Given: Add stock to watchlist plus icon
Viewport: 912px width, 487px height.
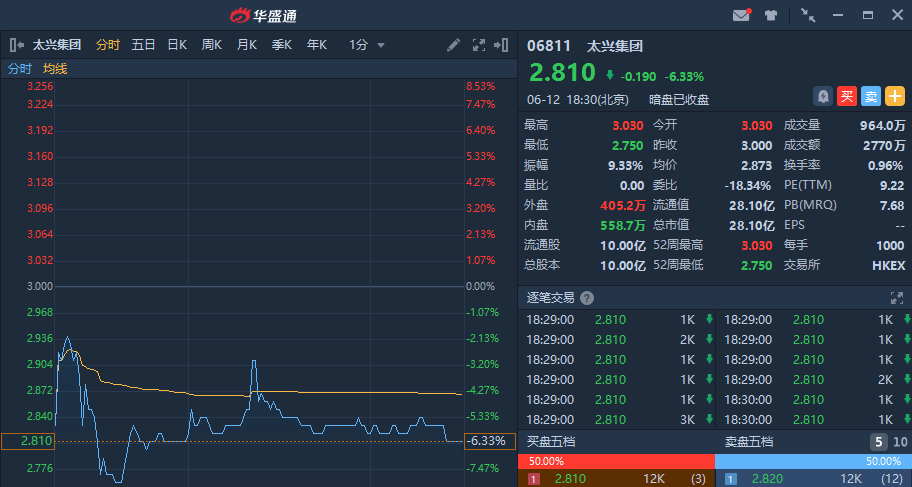Looking at the screenshot, I should (895, 96).
